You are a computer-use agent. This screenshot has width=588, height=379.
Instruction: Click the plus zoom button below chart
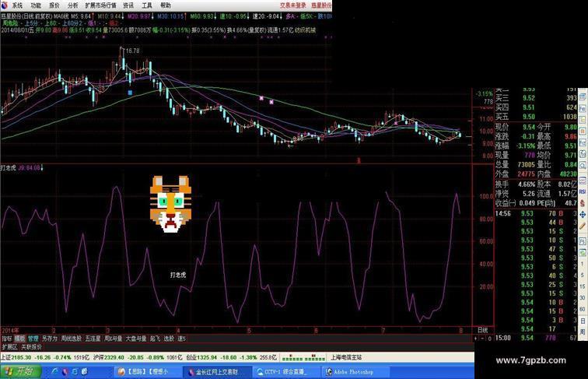[x=476, y=339]
